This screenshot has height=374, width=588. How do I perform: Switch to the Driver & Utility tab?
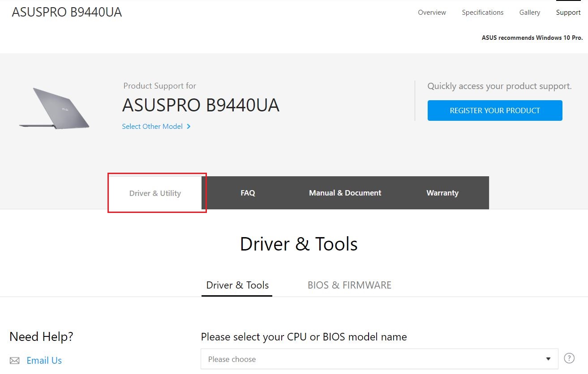pyautogui.click(x=155, y=193)
